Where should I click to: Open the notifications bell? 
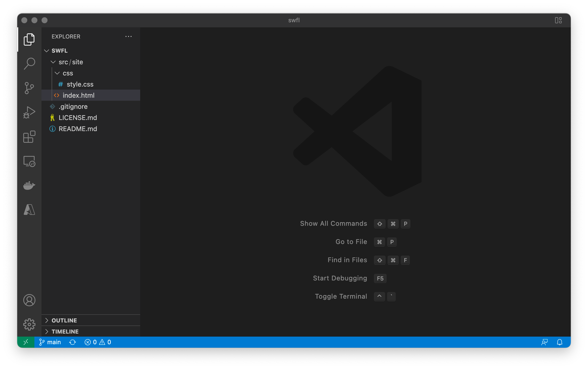point(560,342)
